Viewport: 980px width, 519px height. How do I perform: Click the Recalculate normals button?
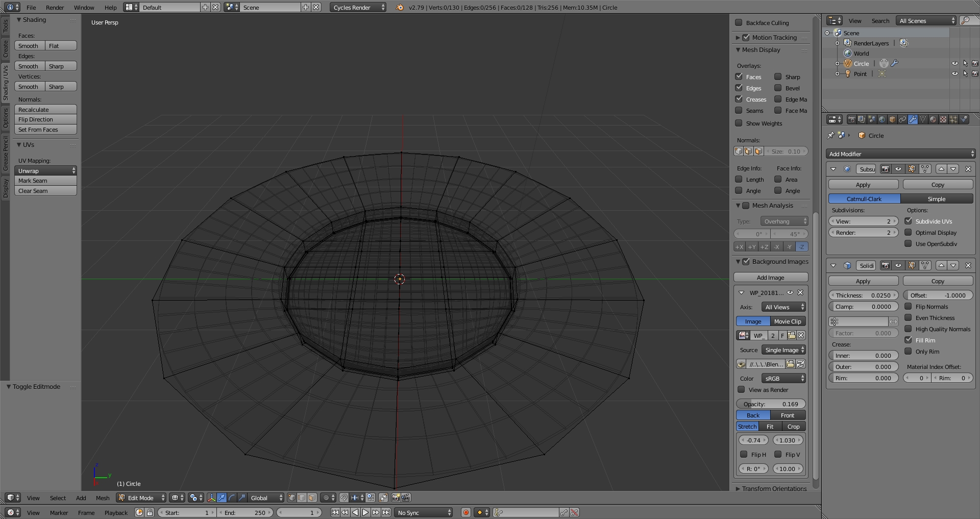[x=45, y=110]
